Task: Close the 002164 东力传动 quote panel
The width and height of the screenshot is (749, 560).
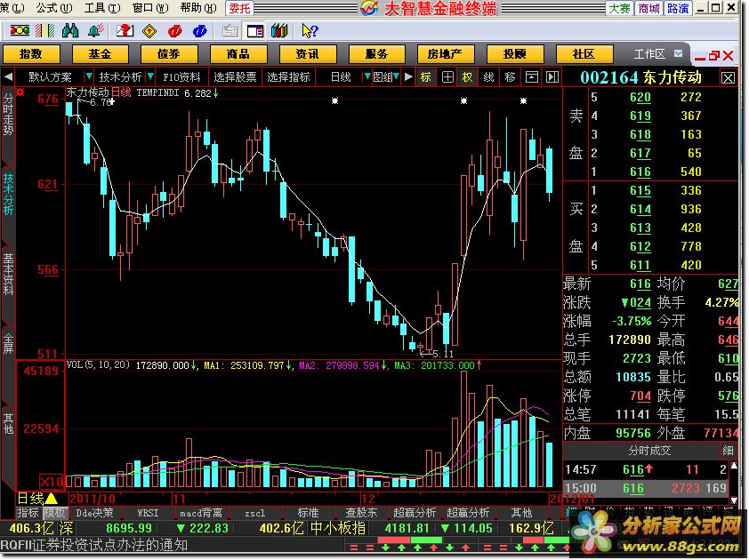Action: click(728, 78)
